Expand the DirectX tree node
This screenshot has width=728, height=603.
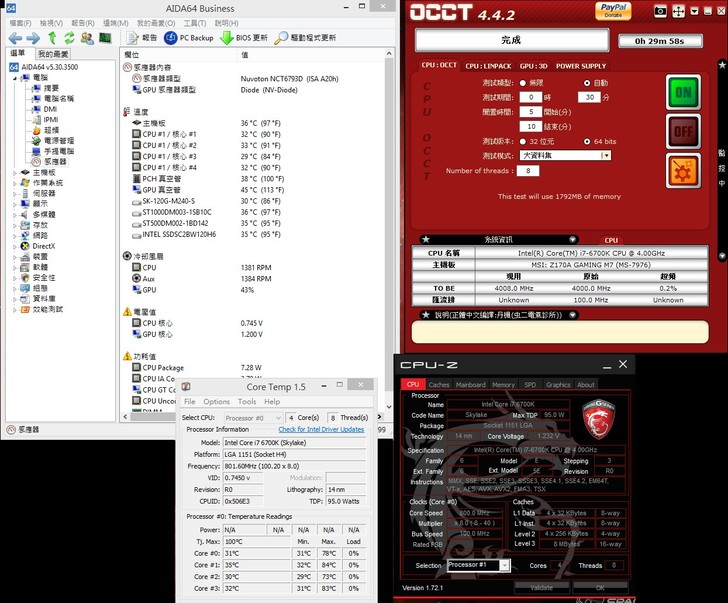tap(13, 246)
